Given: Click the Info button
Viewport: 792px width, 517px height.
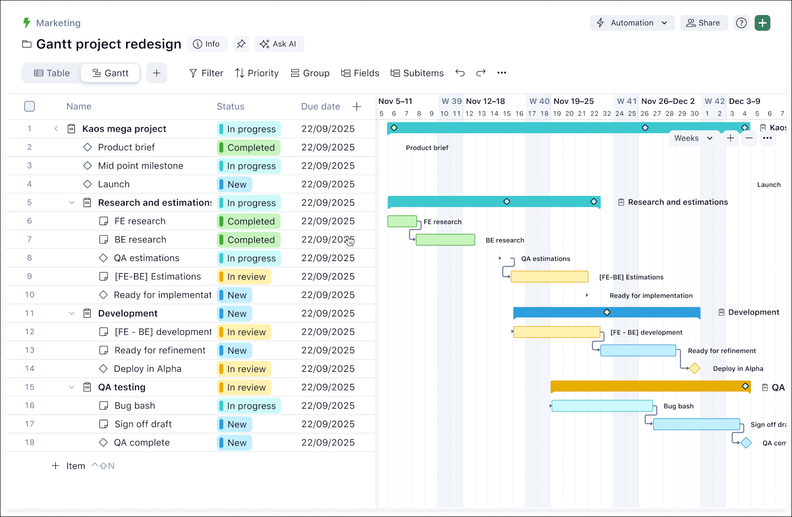Looking at the screenshot, I should [x=207, y=44].
